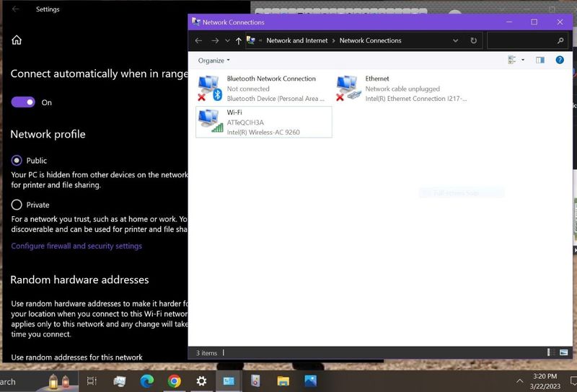Open Google Chrome from the taskbar
577x392 pixels.
(x=174, y=380)
